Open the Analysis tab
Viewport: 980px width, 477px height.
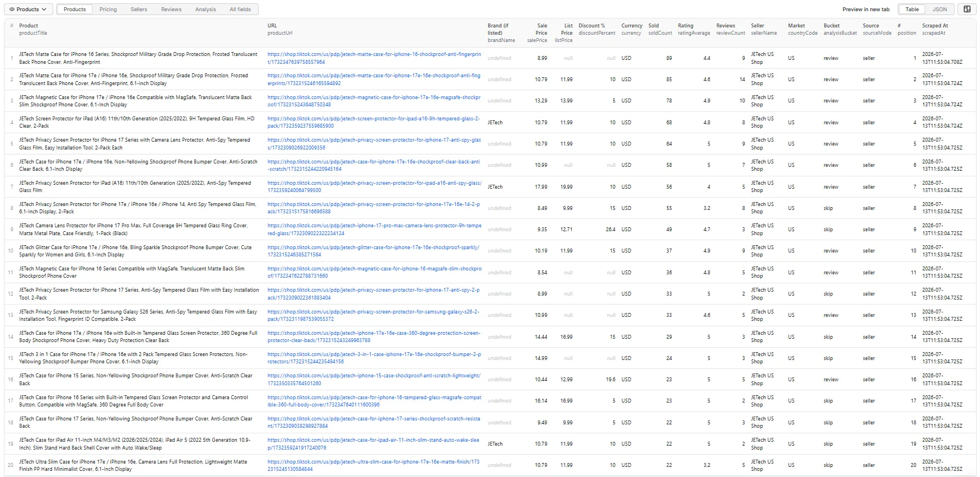click(206, 9)
